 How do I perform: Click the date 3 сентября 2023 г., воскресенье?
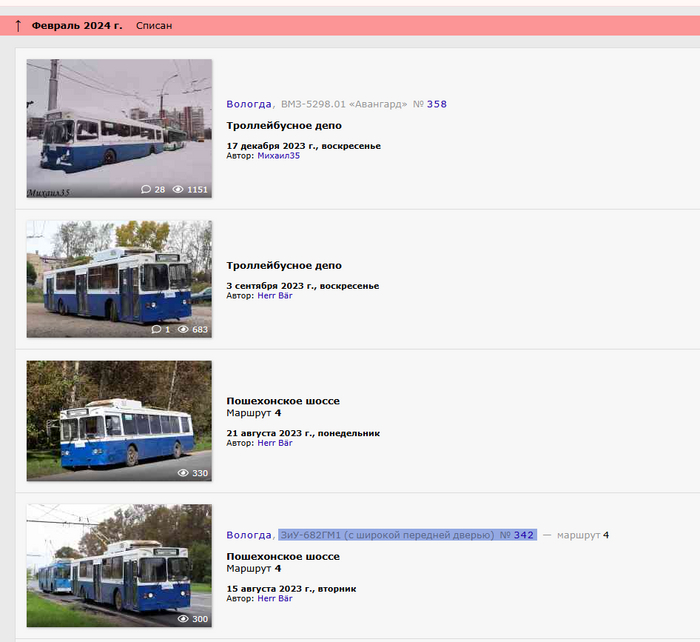(x=303, y=286)
